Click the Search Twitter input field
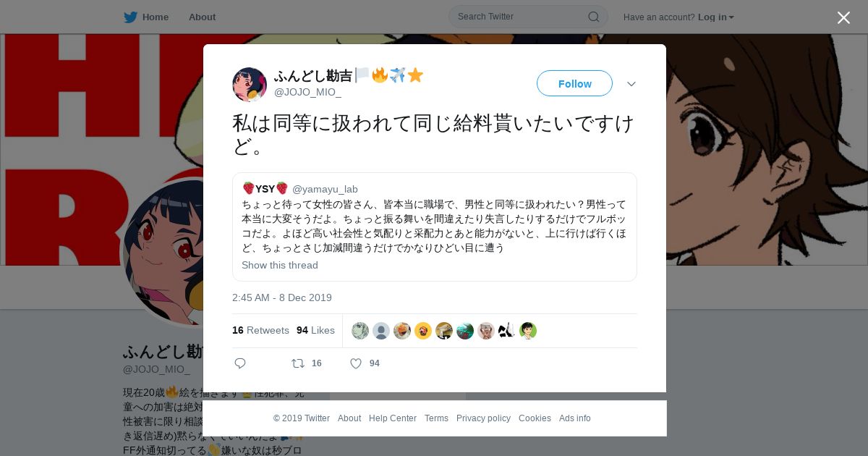Screen dimensions: 868x456 [x=521, y=17]
